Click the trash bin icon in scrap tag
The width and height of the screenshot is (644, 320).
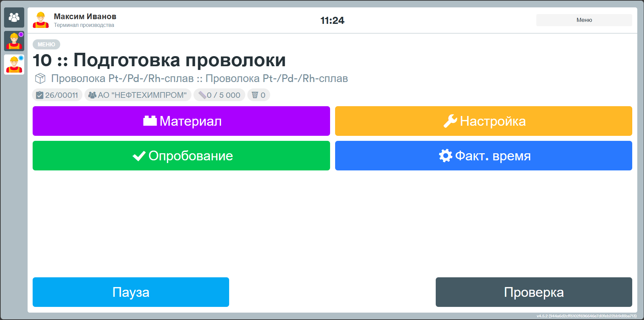pos(255,95)
